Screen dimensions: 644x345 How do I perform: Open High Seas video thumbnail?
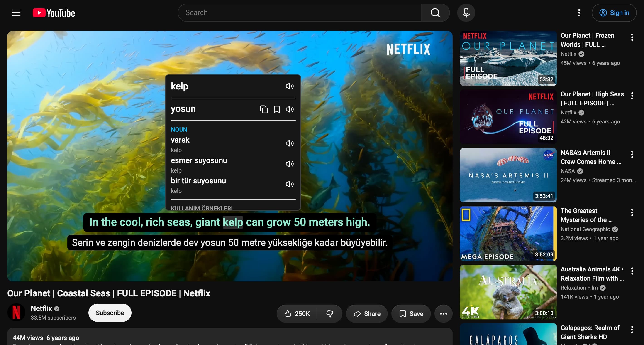pyautogui.click(x=508, y=117)
